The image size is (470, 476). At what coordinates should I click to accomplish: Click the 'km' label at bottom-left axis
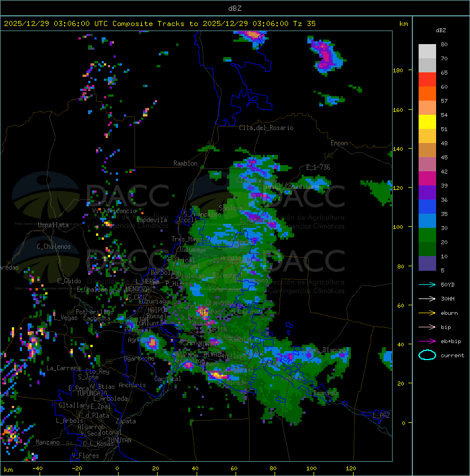point(8,470)
